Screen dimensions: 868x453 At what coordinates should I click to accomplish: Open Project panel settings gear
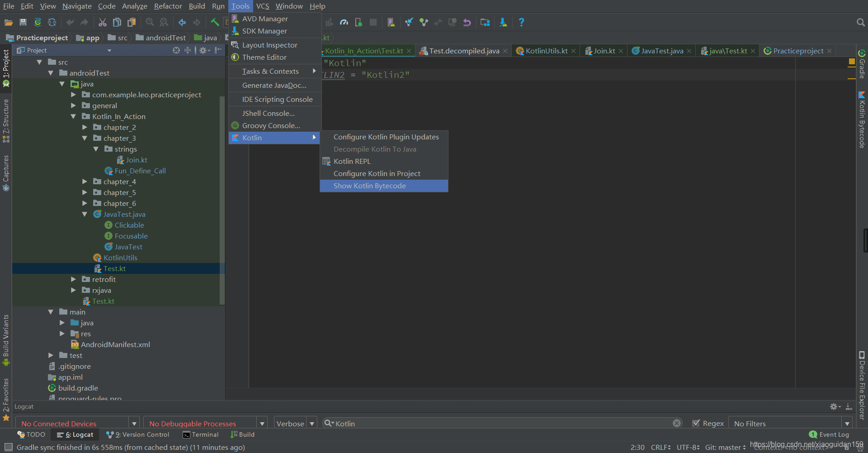tap(204, 50)
